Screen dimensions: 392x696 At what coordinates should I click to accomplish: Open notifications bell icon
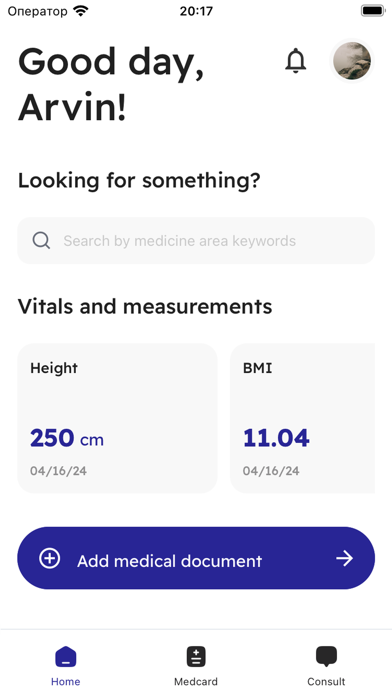[x=295, y=61]
